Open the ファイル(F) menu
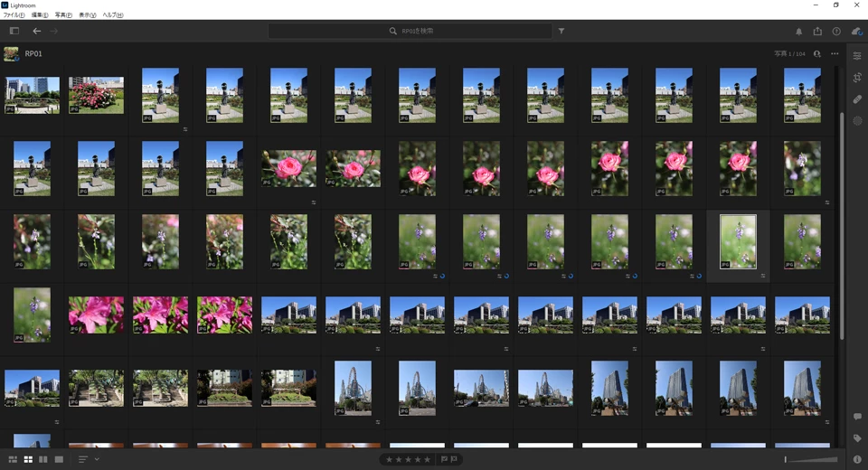868x470 pixels. click(14, 15)
